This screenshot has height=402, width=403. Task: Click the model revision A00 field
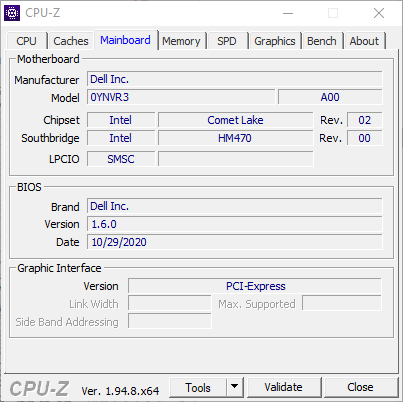(330, 97)
